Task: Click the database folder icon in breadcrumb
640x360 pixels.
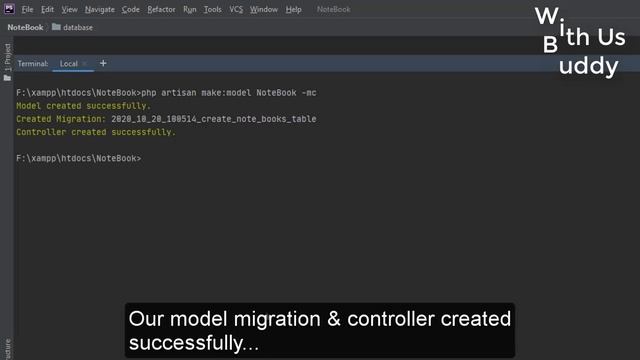Action: (x=56, y=27)
